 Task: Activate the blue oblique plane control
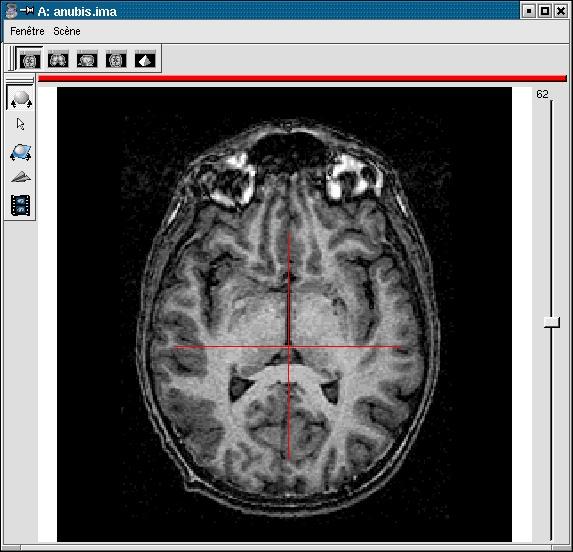pos(20,152)
